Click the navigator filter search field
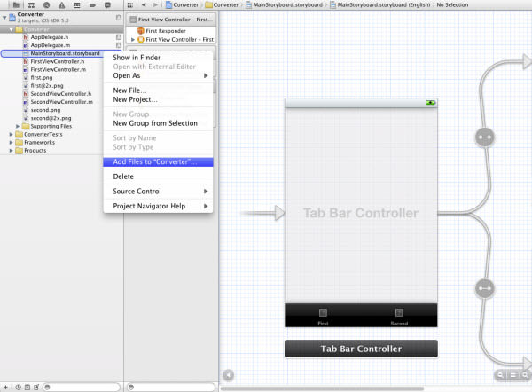 pos(82,387)
